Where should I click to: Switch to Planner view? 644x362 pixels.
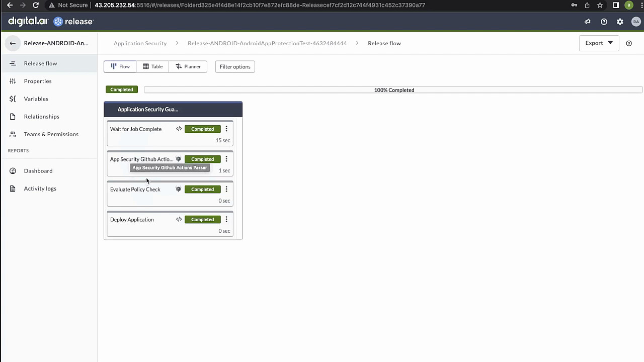pos(188,66)
